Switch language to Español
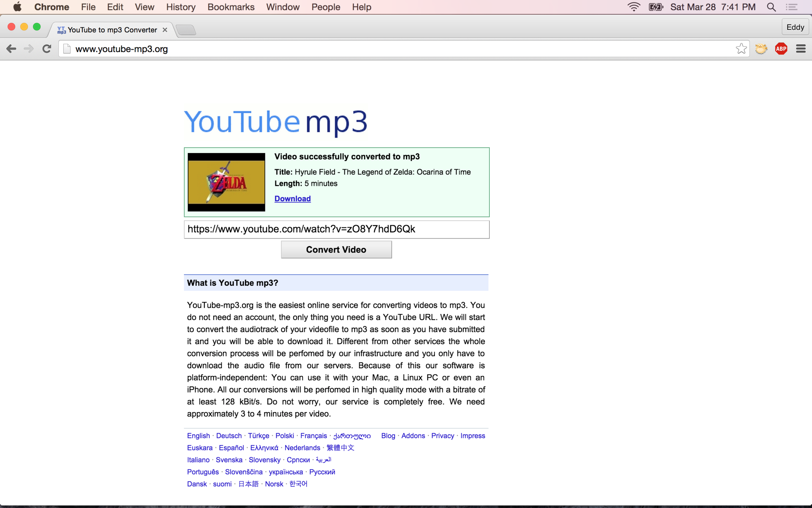The height and width of the screenshot is (508, 812). 231,448
